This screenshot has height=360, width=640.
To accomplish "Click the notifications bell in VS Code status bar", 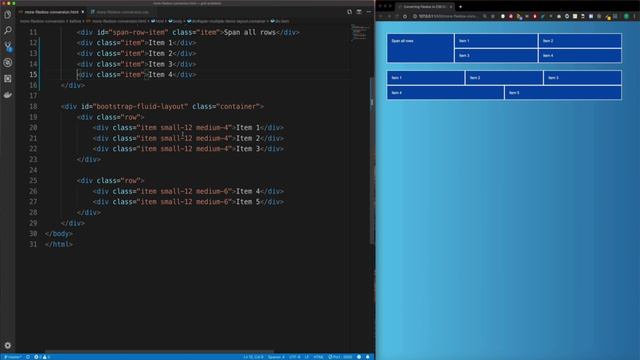I will point(368,357).
